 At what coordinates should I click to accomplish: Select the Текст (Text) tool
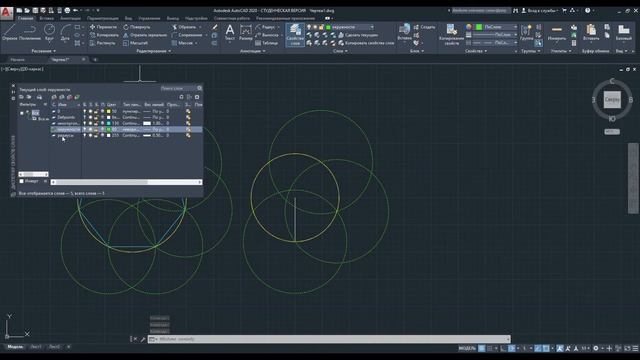[230, 32]
